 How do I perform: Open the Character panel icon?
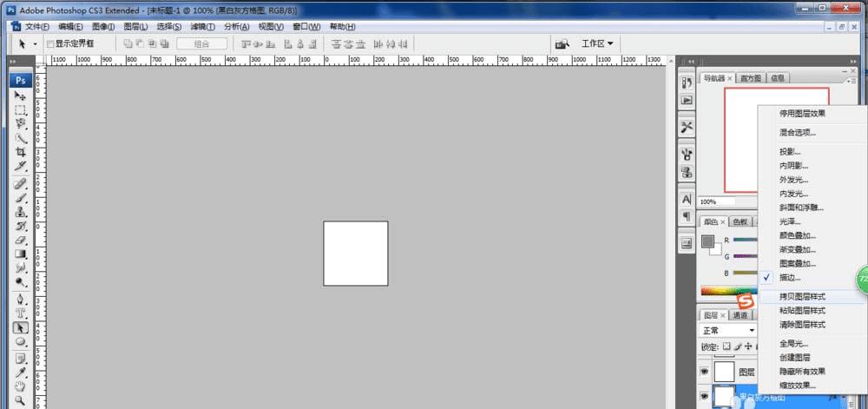(x=687, y=199)
